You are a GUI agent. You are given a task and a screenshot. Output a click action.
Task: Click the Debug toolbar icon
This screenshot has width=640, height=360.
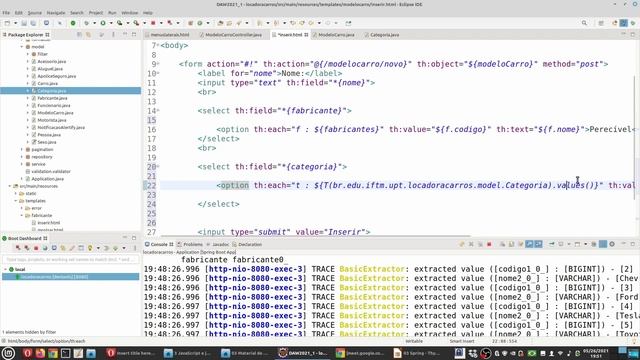[86, 23]
